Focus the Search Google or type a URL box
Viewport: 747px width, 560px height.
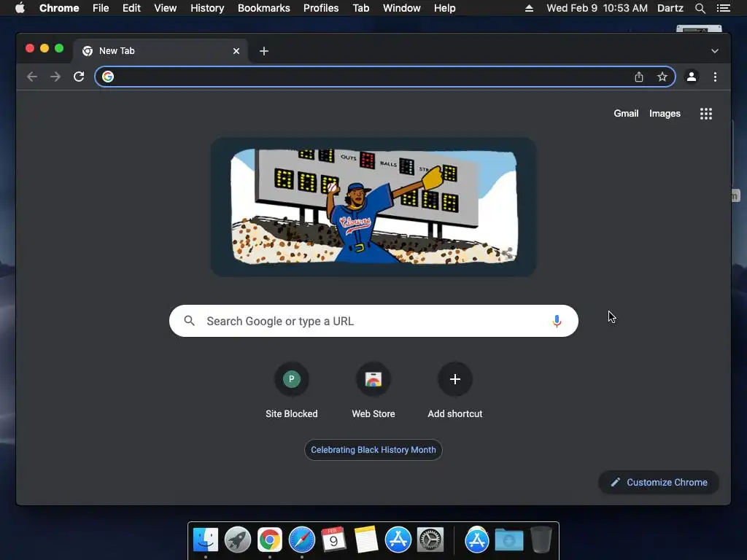373,321
